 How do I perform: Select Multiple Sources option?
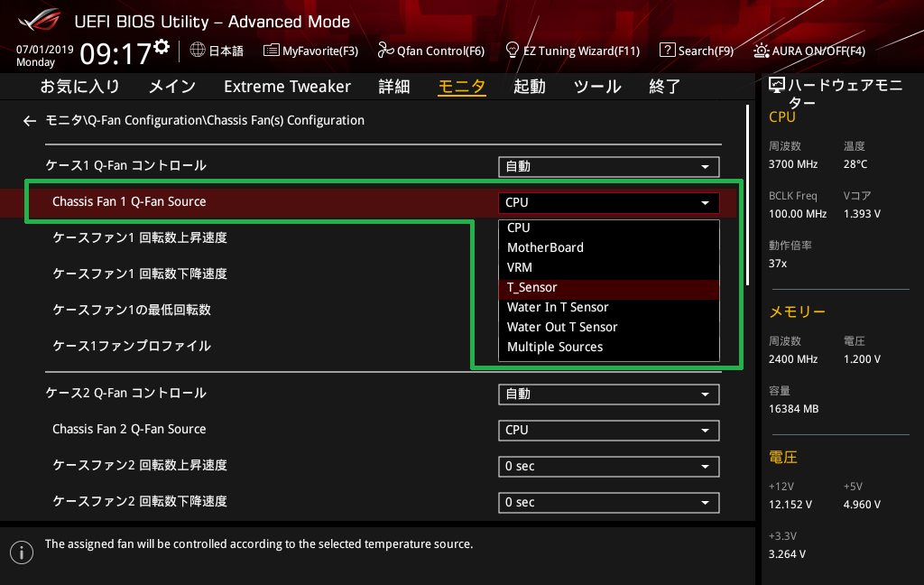(x=609, y=348)
